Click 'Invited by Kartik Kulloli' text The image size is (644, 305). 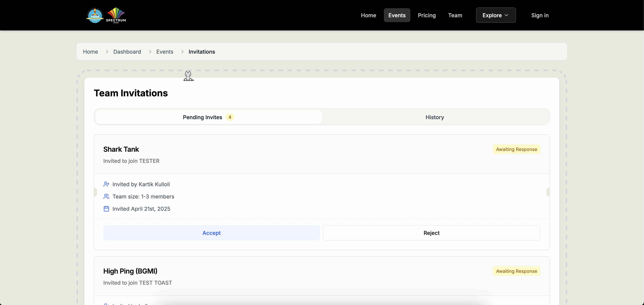[x=141, y=184]
